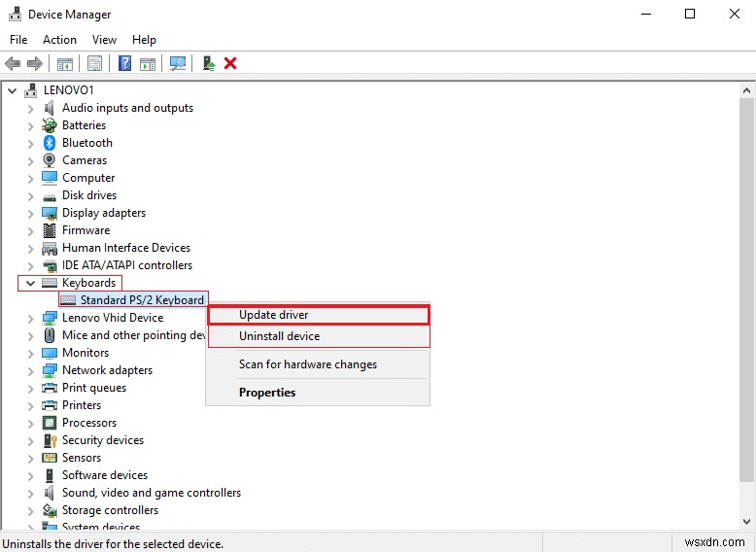This screenshot has height=552, width=756.
Task: Click the action pane toolbar icon
Action: click(148, 63)
